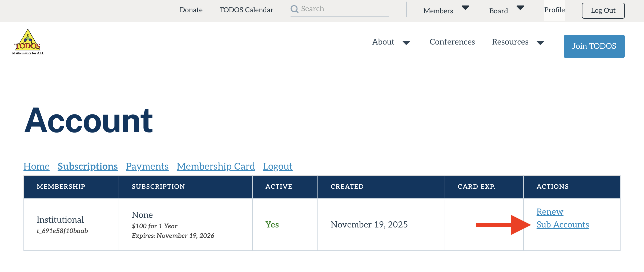Switch to the Payments tab
Image resolution: width=644 pixels, height=272 pixels.
pos(147,166)
